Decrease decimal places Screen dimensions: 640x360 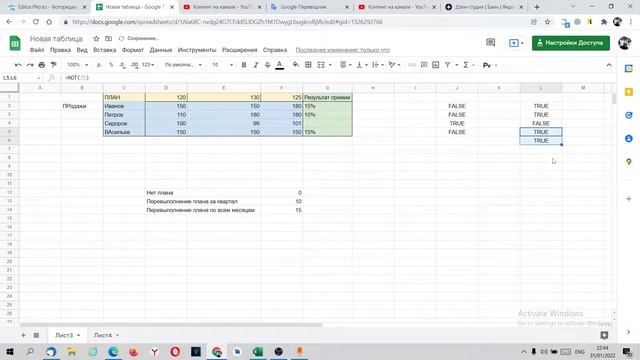click(122, 65)
